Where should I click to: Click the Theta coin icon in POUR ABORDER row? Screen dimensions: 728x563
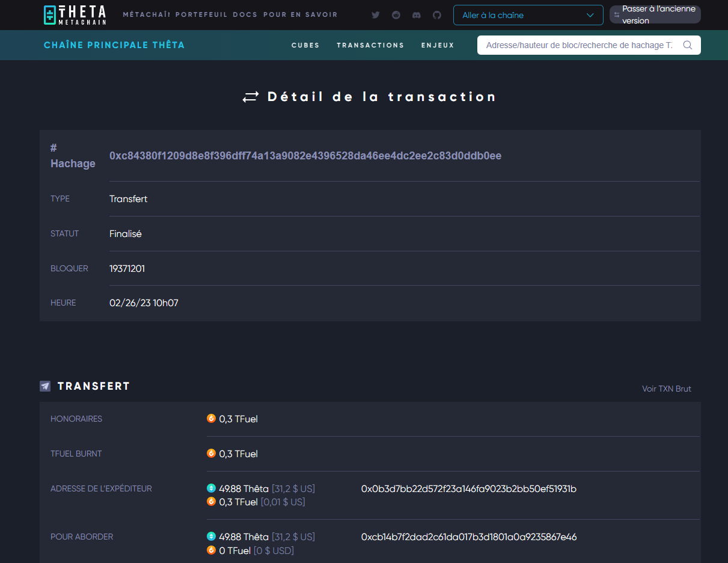pyautogui.click(x=211, y=537)
